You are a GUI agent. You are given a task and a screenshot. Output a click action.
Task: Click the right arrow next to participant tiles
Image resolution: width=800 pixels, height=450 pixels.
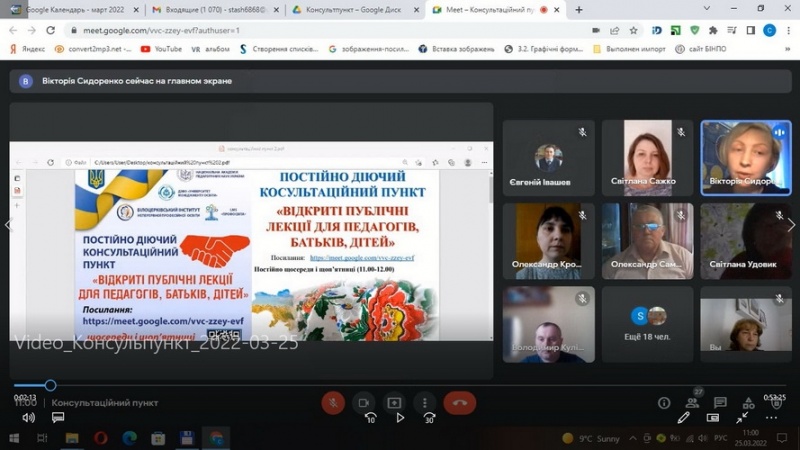[x=791, y=225]
